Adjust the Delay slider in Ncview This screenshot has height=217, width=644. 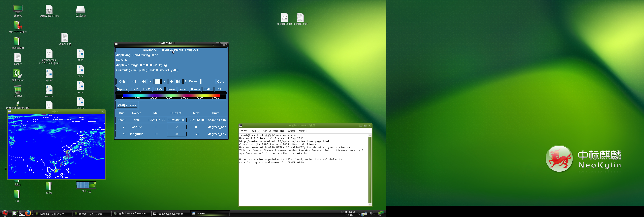pos(207,81)
